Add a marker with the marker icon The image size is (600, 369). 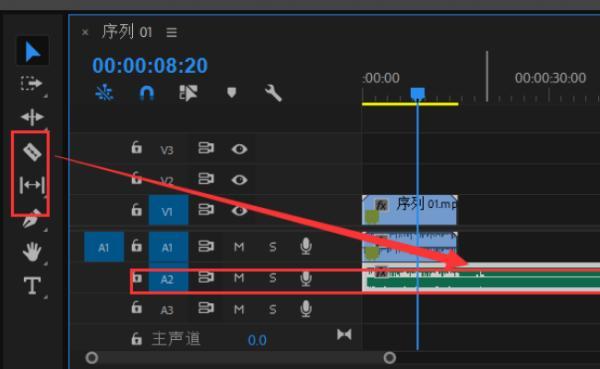[232, 93]
